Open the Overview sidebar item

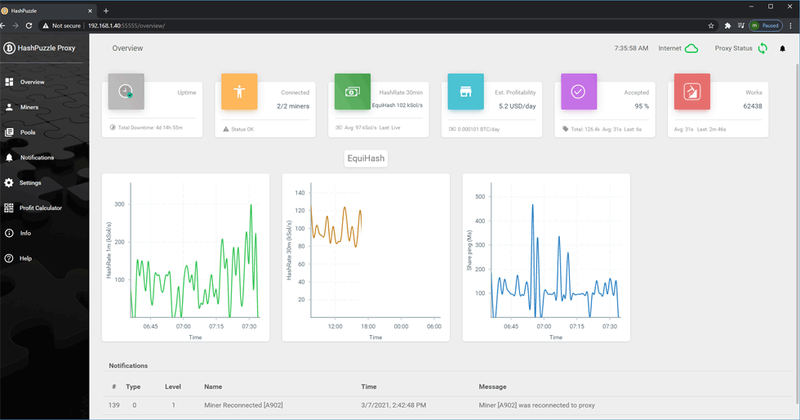(32, 82)
